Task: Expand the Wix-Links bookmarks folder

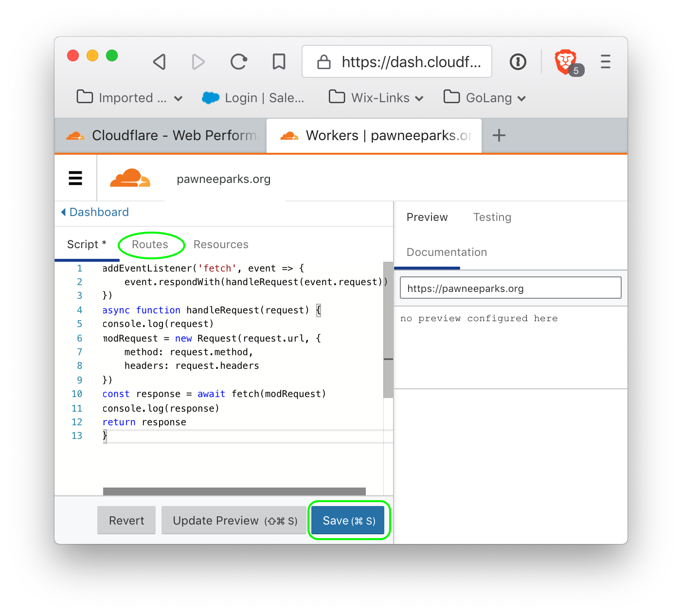Action: pyautogui.click(x=376, y=98)
